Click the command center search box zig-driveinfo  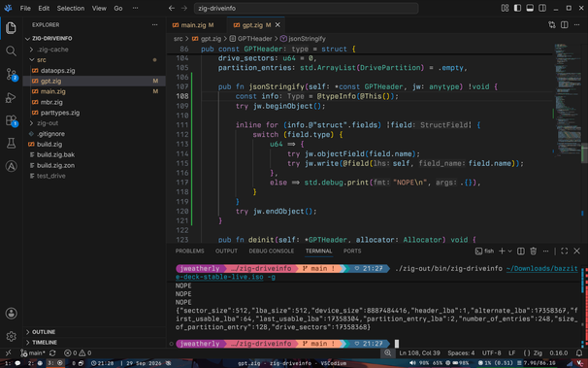[x=306, y=8]
